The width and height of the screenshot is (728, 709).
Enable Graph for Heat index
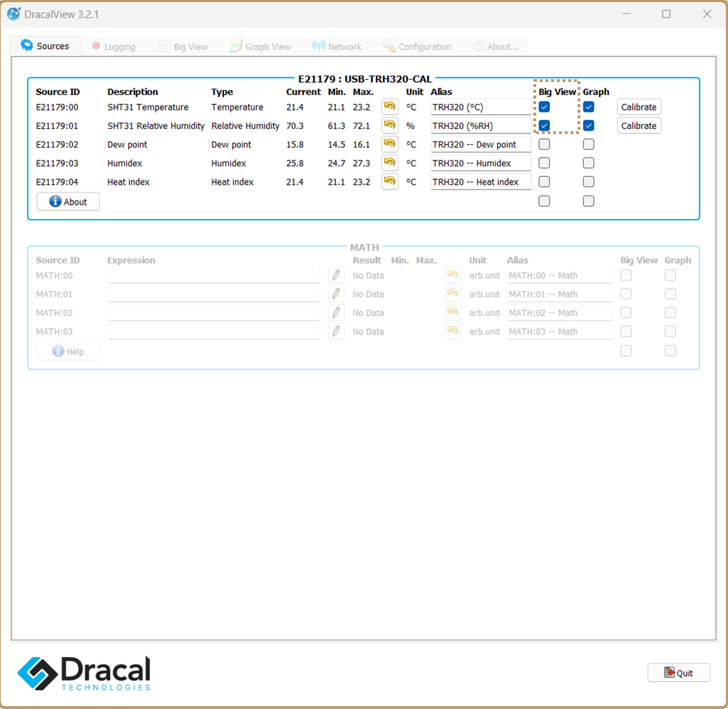[589, 182]
